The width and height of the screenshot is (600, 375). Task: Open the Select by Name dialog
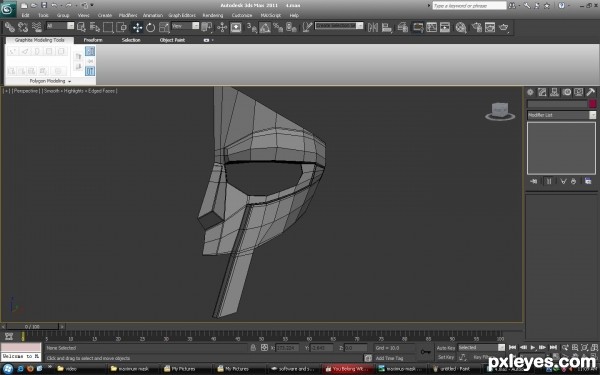click(95, 27)
